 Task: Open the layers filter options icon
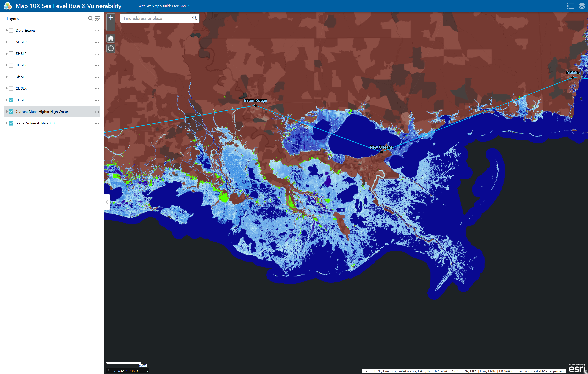pos(97,18)
